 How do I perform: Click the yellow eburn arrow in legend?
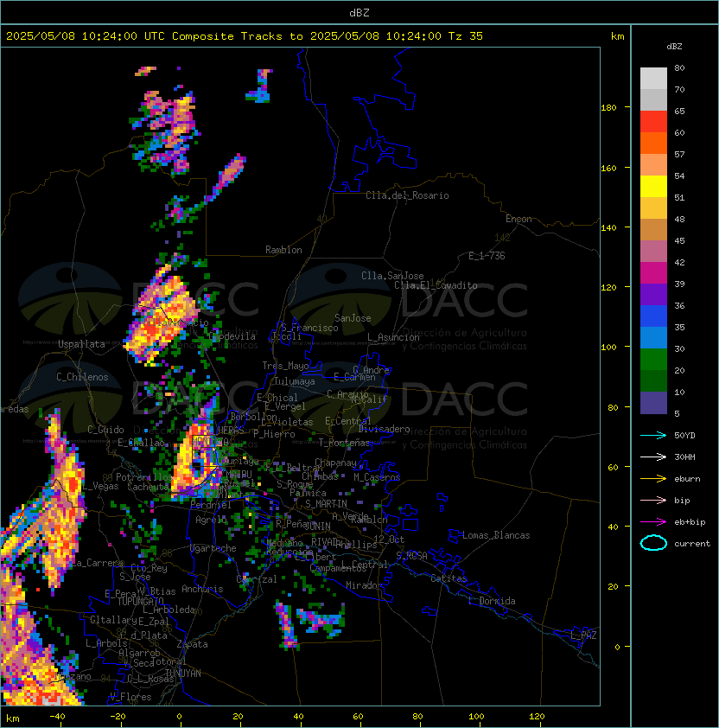653,479
